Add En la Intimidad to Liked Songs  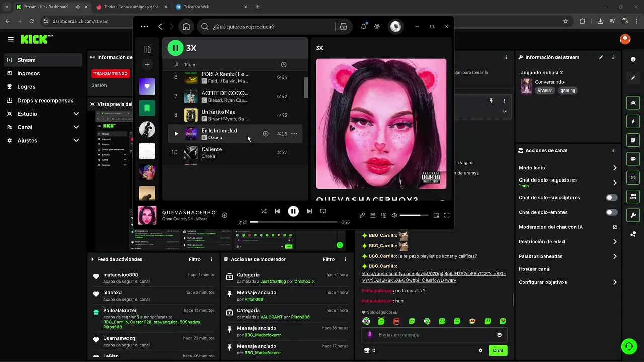click(266, 134)
